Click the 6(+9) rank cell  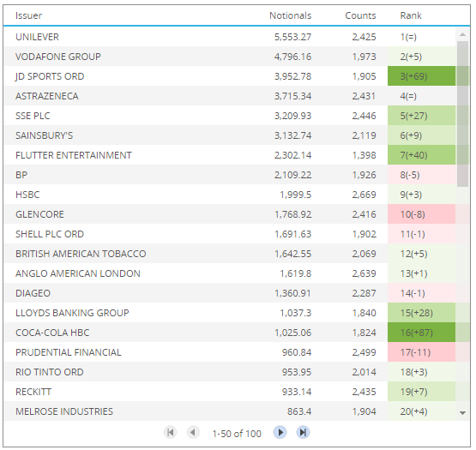click(421, 135)
